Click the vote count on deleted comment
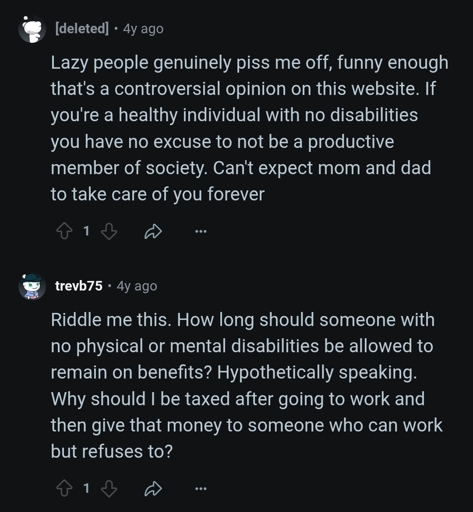This screenshot has width=473, height=512. click(x=86, y=231)
